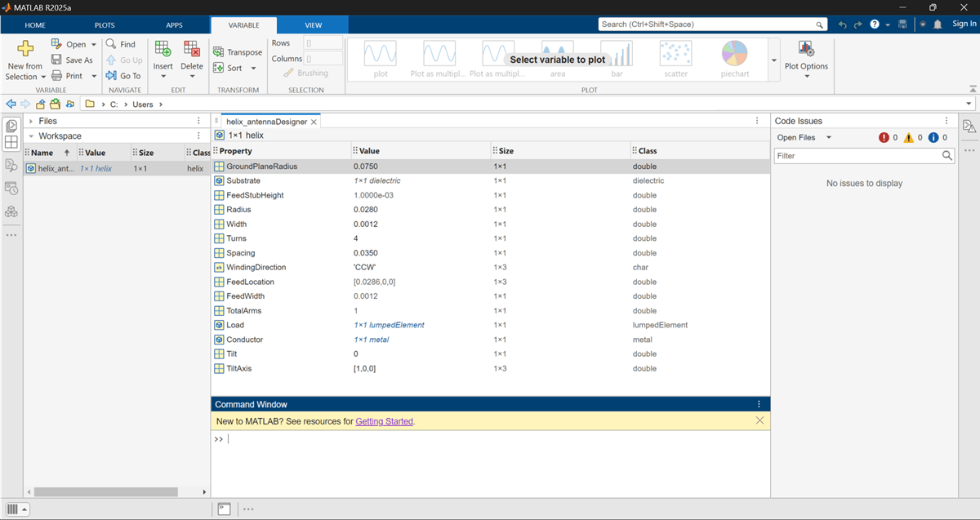Open the Print dropdown arrow
The image size is (980, 520).
[x=93, y=76]
